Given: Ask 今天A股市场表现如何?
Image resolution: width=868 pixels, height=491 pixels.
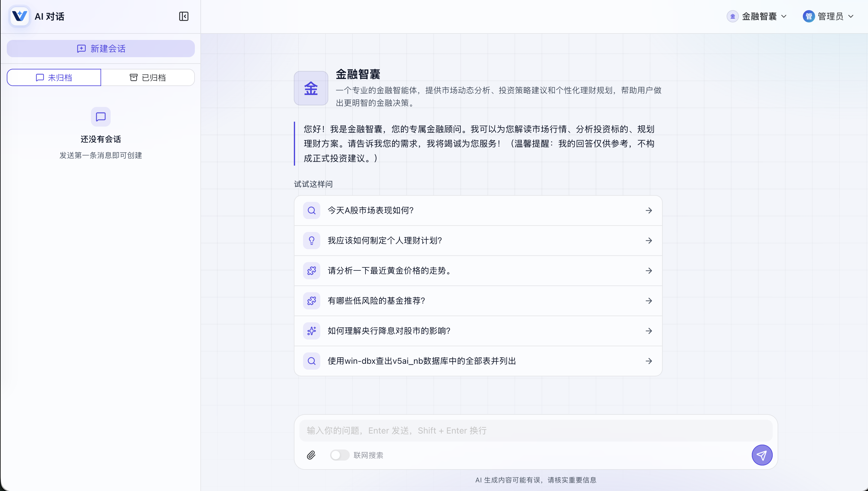Looking at the screenshot, I should point(478,210).
